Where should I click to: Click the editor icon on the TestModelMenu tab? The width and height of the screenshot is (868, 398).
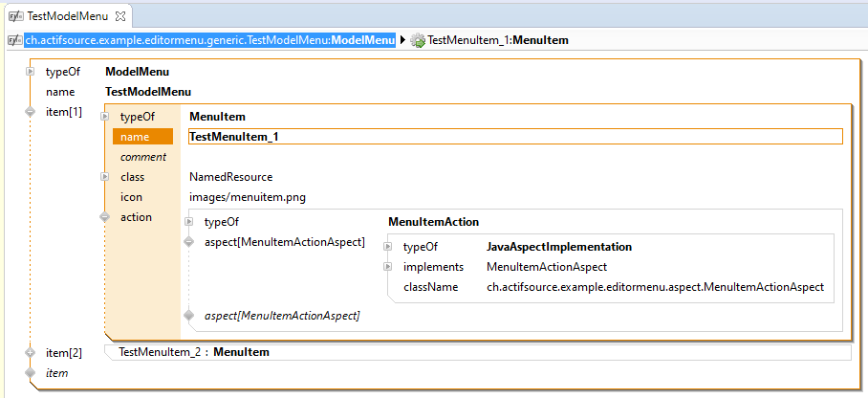click(15, 16)
